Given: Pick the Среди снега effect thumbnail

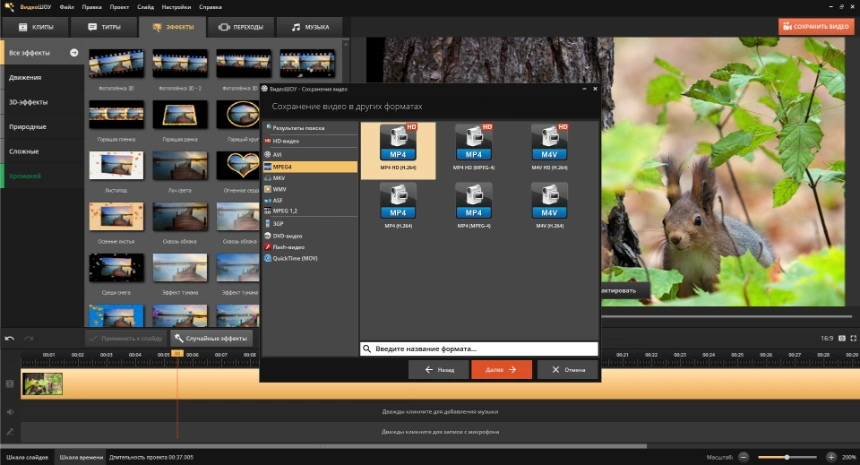Looking at the screenshot, I should coord(116,267).
